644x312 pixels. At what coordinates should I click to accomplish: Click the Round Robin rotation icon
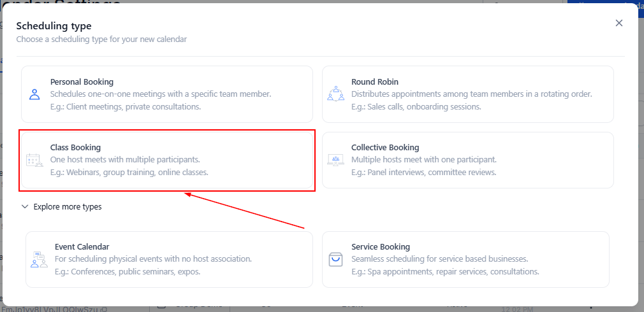coord(335,94)
